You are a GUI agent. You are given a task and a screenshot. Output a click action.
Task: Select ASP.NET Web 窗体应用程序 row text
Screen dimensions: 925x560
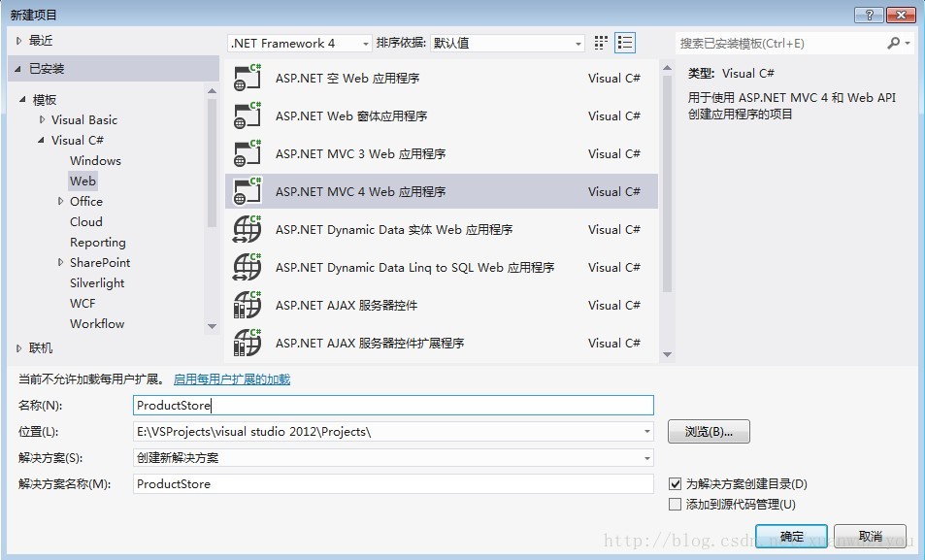coord(351,115)
